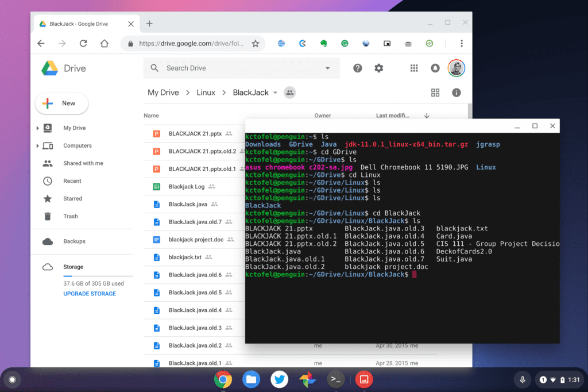
Task: Expand the search options dropdown arrow
Action: point(328,68)
